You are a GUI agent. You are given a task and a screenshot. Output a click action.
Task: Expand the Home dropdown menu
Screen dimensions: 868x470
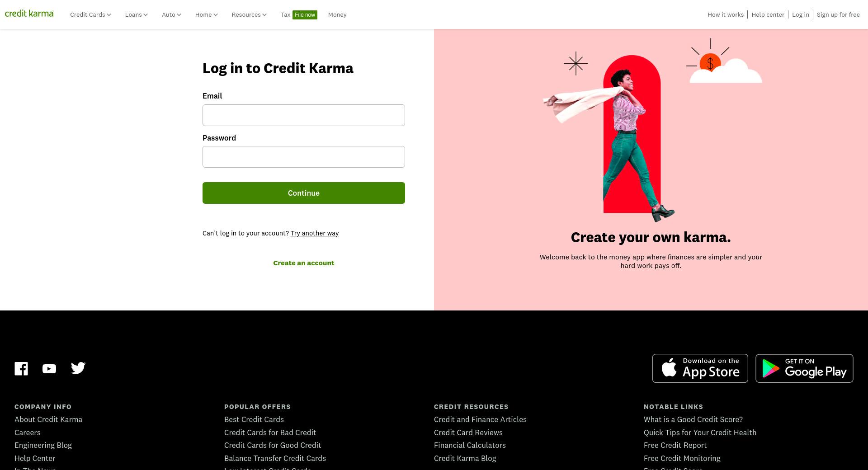pyautogui.click(x=207, y=15)
